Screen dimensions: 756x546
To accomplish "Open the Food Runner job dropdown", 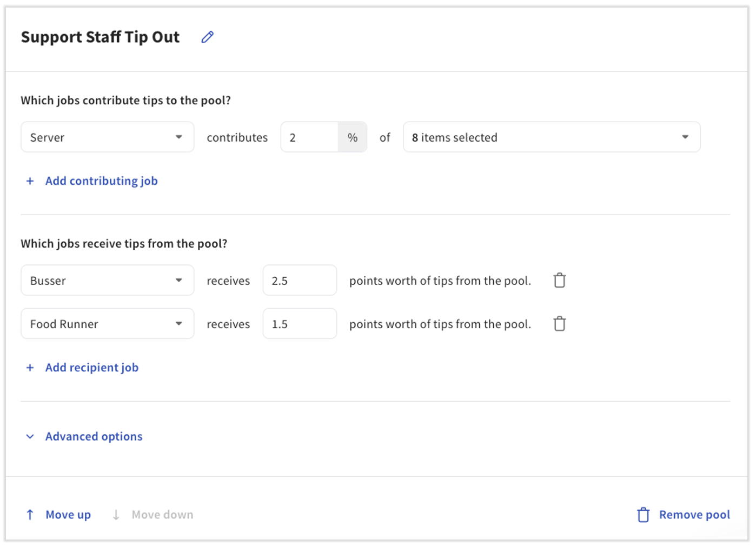I will click(107, 324).
